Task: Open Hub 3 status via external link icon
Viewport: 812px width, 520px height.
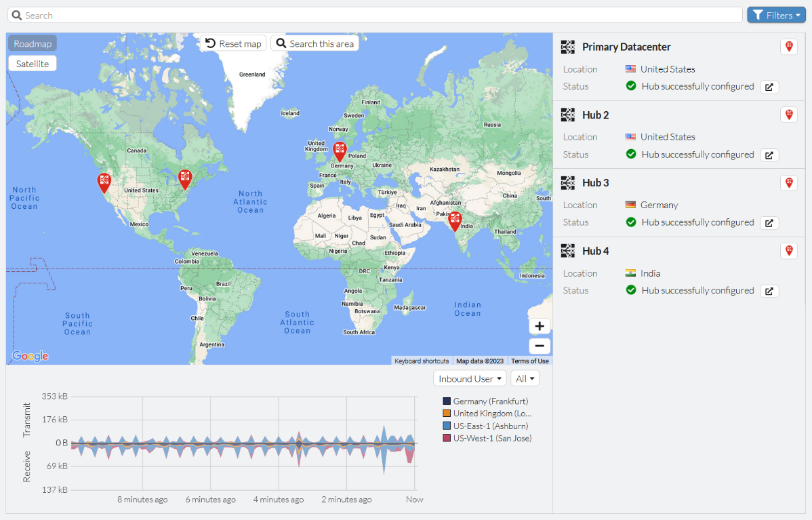Action: click(x=769, y=222)
